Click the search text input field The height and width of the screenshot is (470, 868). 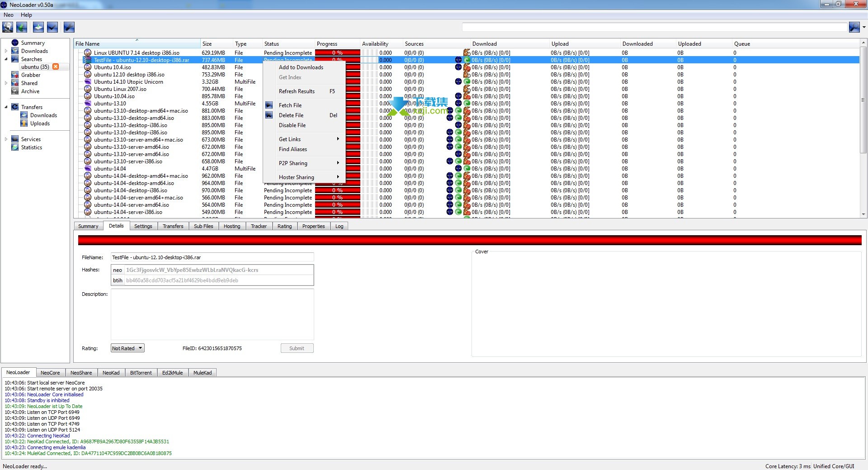coord(654,27)
